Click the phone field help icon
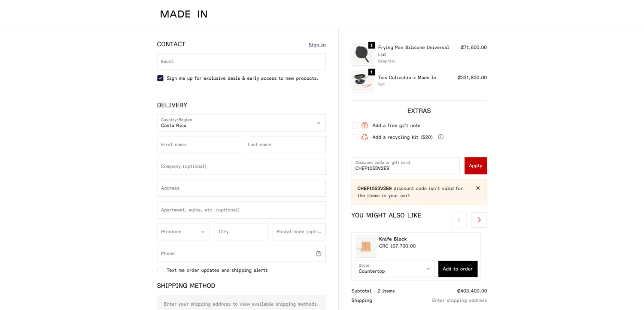Screen dimensions: 644x310 coord(319,253)
